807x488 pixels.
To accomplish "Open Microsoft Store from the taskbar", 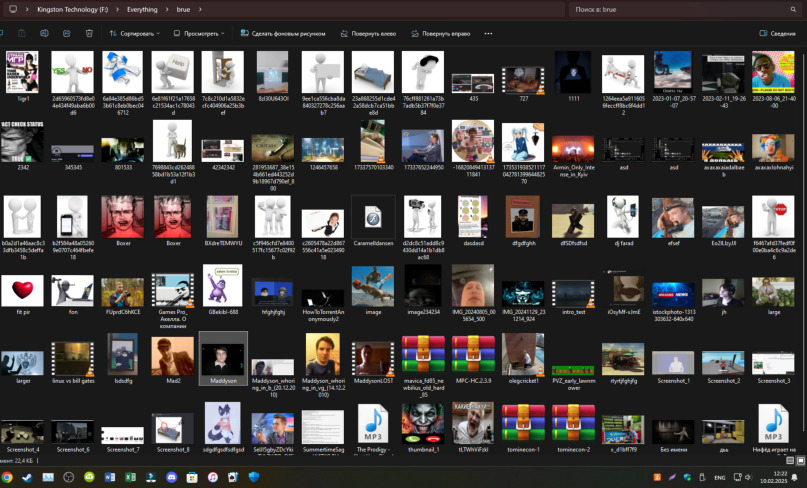I will (192, 477).
